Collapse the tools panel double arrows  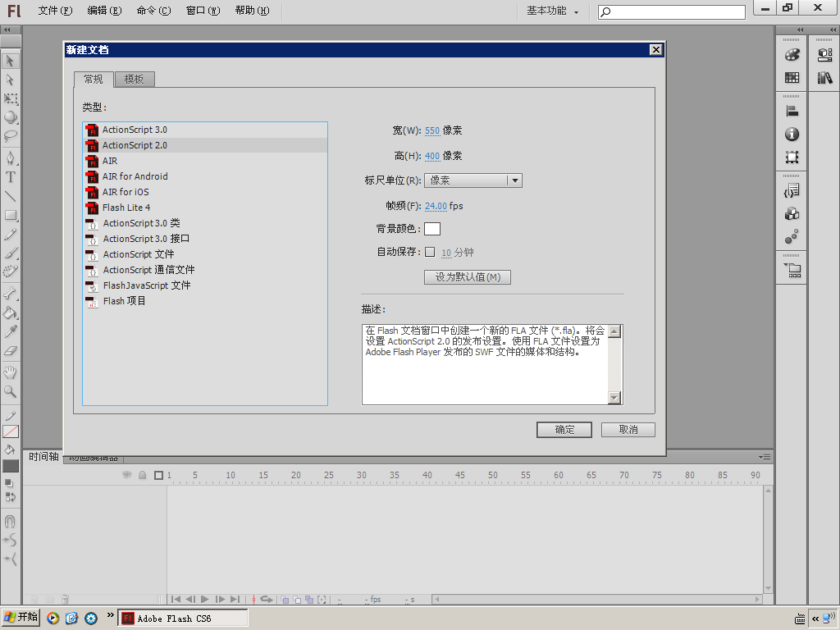click(x=7, y=30)
